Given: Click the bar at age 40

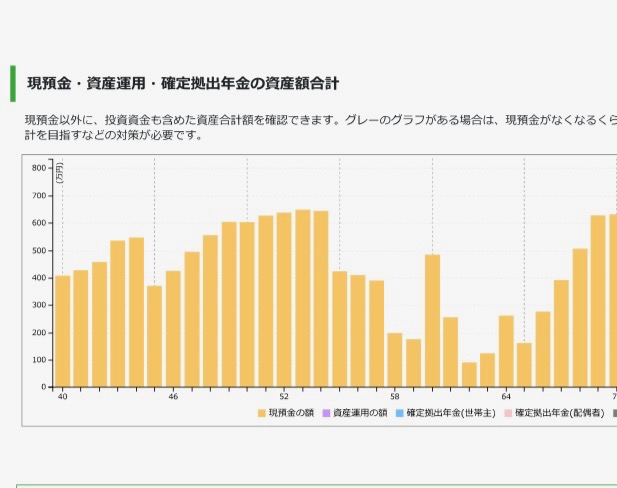Looking at the screenshot, I should [x=62, y=331].
